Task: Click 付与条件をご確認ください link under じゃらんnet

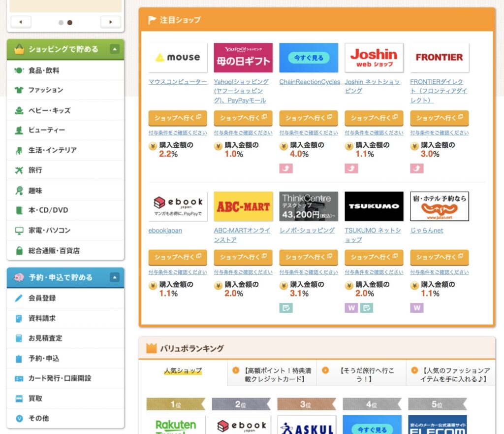Action: coord(440,272)
